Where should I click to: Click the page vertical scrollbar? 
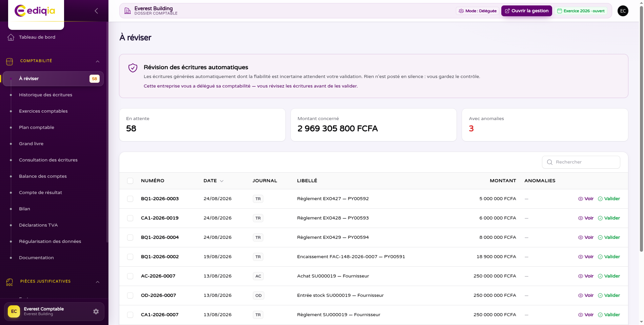pos(641,129)
